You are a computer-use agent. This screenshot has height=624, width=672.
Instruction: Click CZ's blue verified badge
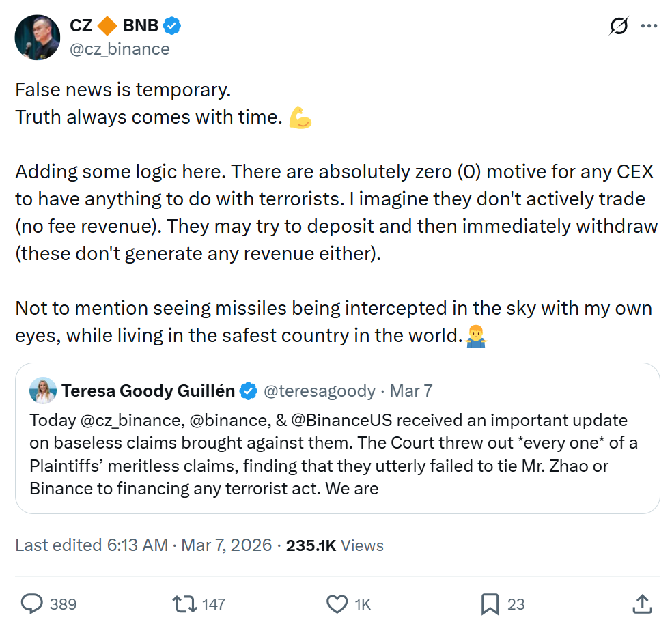[172, 26]
